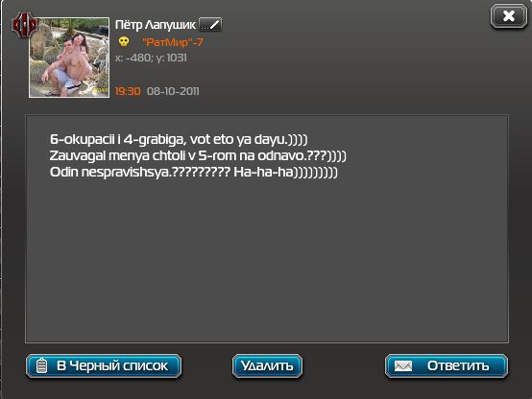Click the yellow skull icon
This screenshot has width=532, height=399.
124,42
